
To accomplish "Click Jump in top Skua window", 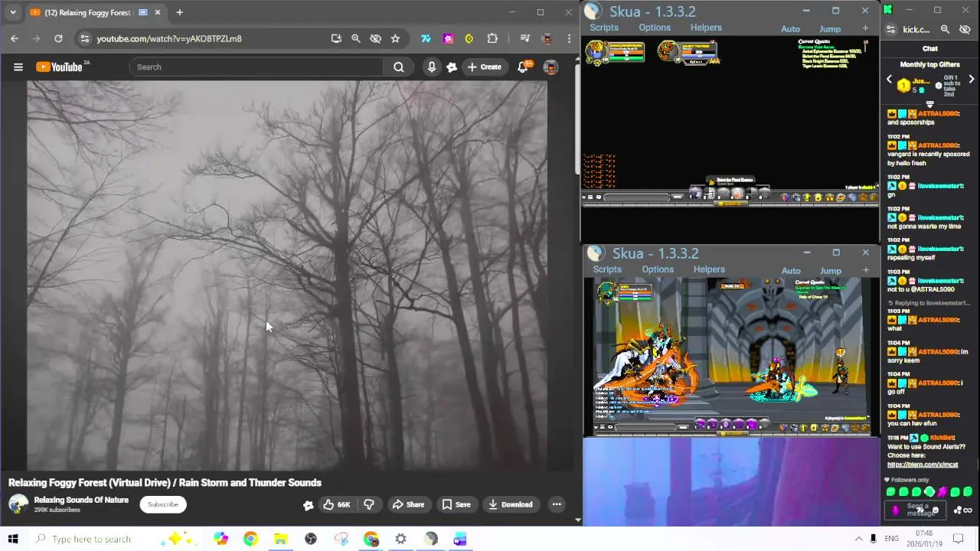I will [830, 29].
